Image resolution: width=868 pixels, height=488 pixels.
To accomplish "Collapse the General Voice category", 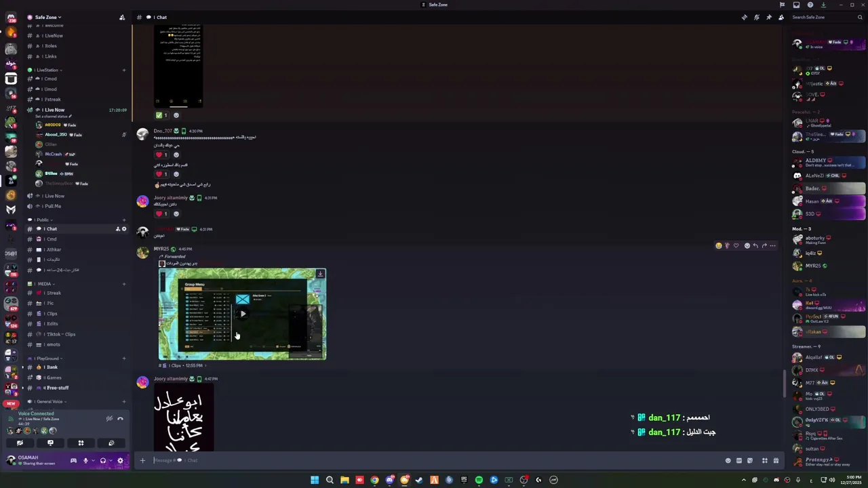I will click(x=47, y=401).
